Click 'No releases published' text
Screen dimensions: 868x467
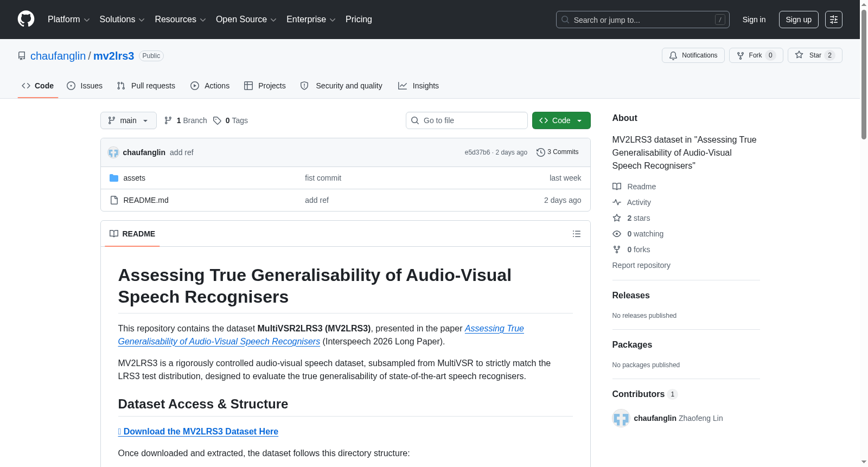pos(644,316)
